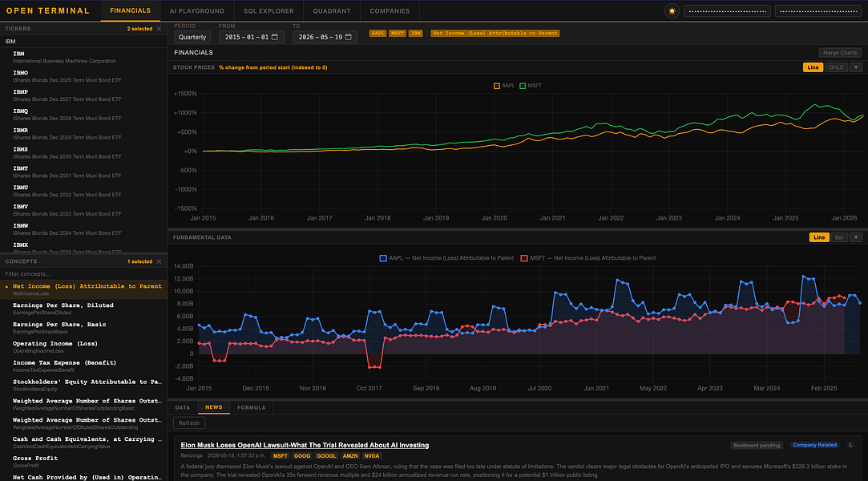Open the Elon Musk OpenAI lawsuit article
This screenshot has height=481, width=868.
click(305, 445)
